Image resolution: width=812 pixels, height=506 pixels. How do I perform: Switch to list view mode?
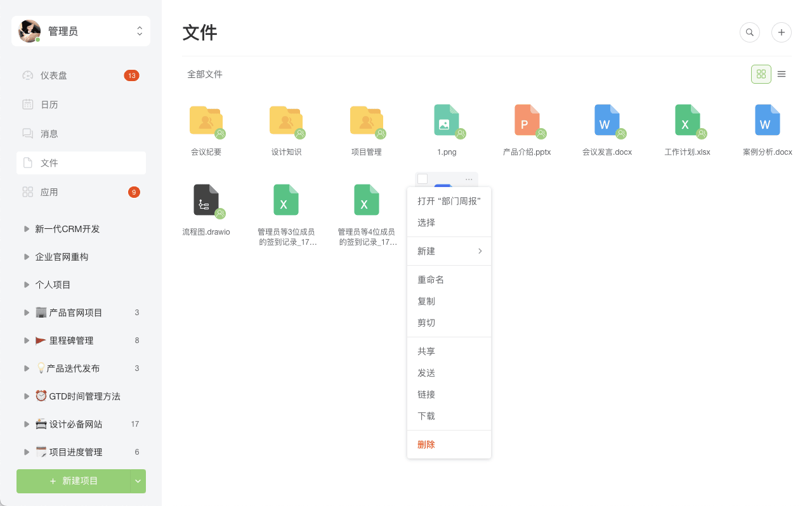pyautogui.click(x=782, y=74)
